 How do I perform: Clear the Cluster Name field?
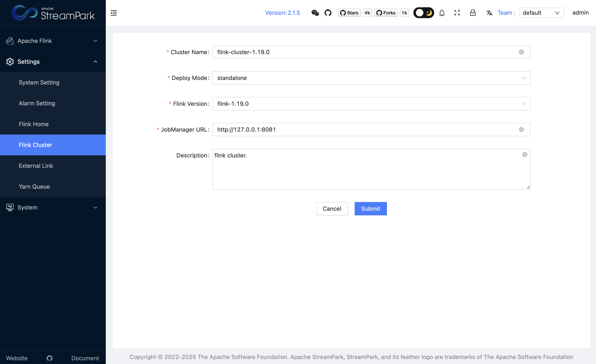[x=521, y=52]
